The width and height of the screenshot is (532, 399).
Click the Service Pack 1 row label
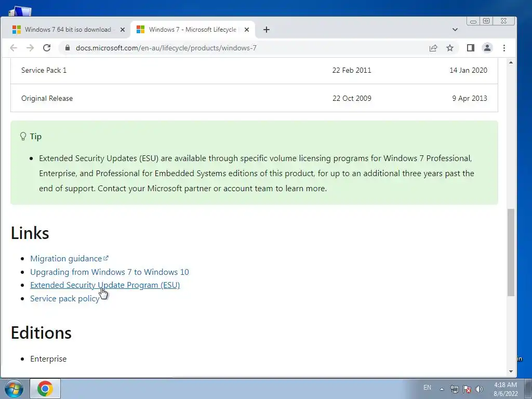(44, 70)
